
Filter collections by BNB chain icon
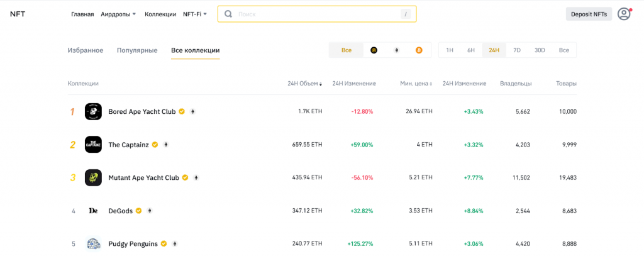[x=374, y=50]
